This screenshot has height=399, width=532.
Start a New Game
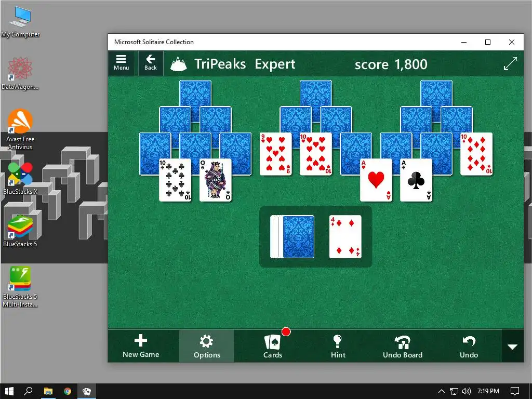coord(141,345)
